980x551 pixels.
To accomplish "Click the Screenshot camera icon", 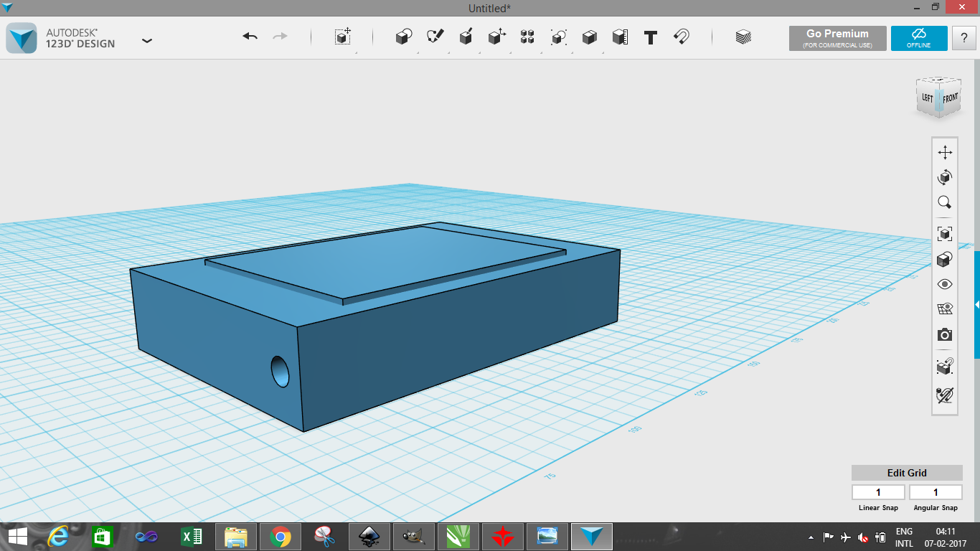I will 945,335.
